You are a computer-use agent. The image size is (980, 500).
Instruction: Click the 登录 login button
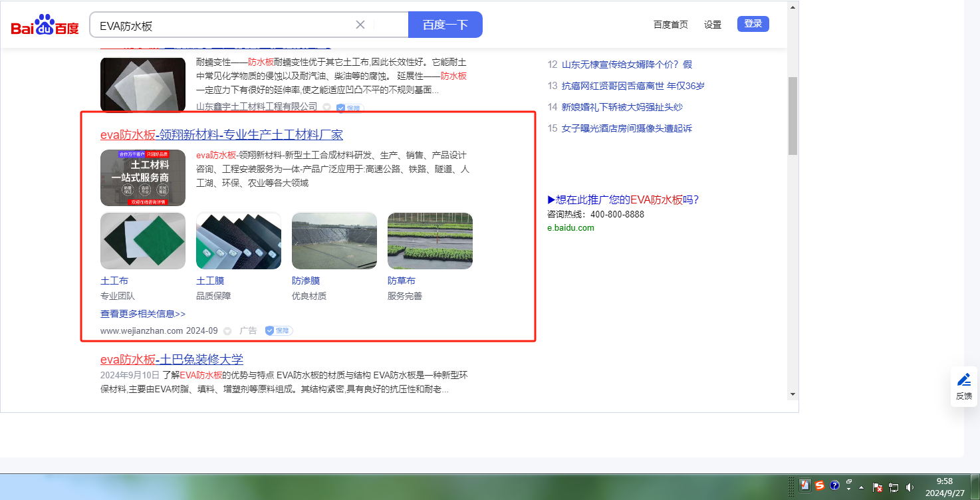[x=753, y=24]
